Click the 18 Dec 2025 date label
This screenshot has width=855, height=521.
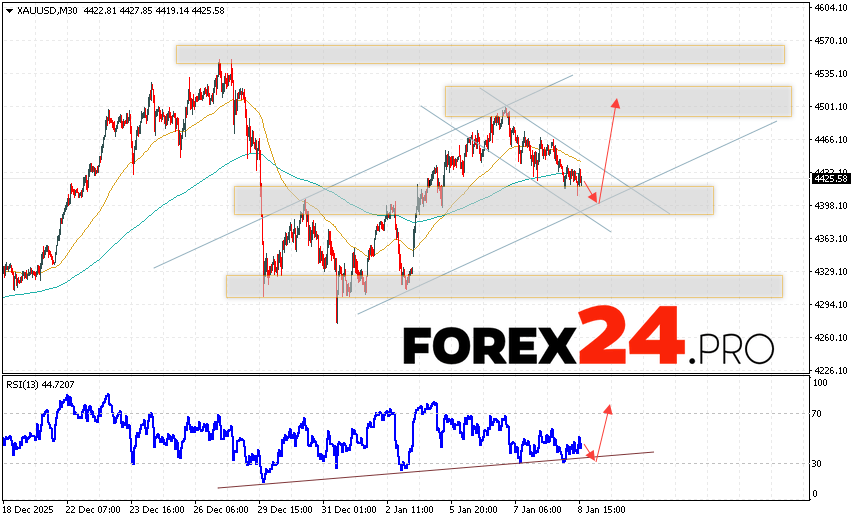coord(28,510)
